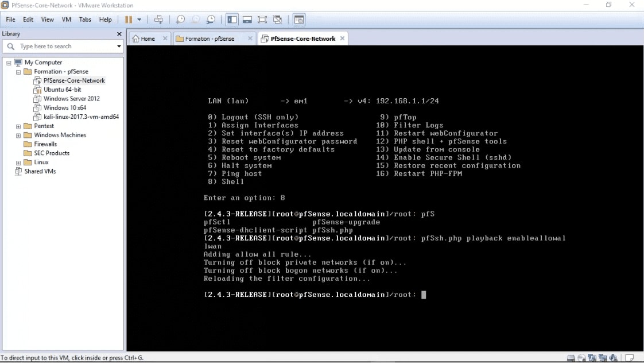
Task: Select Windows 10 x64 VM
Action: click(64, 108)
